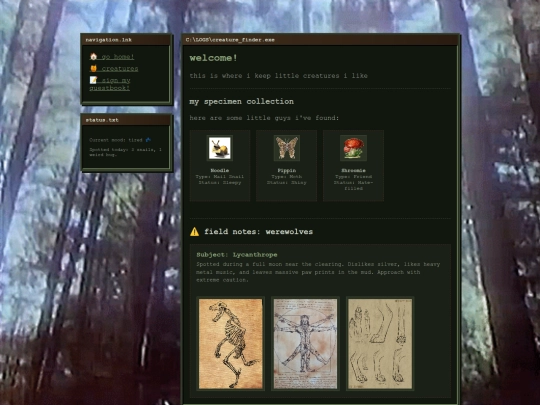Click the "Subject: Lycanthrope" title
540x405 pixels.
[x=237, y=255]
